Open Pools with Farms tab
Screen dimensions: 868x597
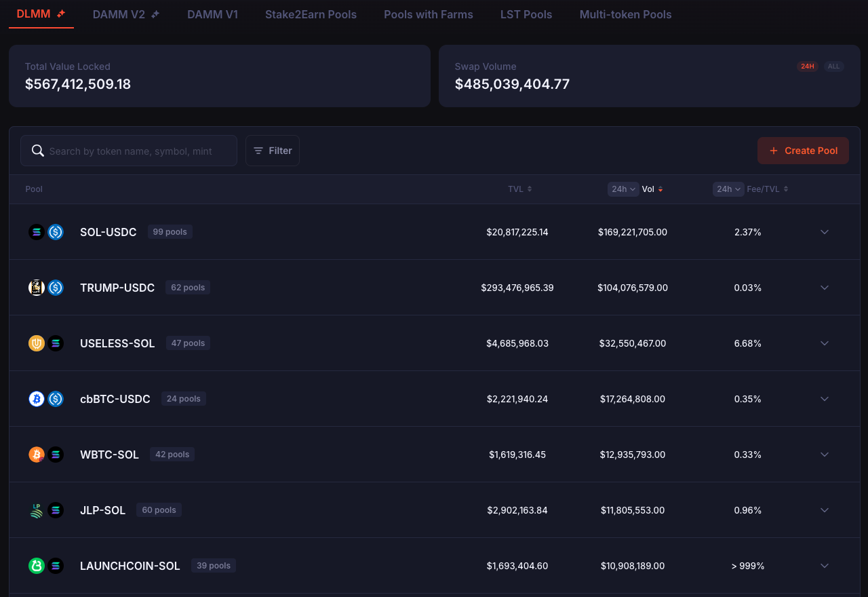click(x=429, y=14)
